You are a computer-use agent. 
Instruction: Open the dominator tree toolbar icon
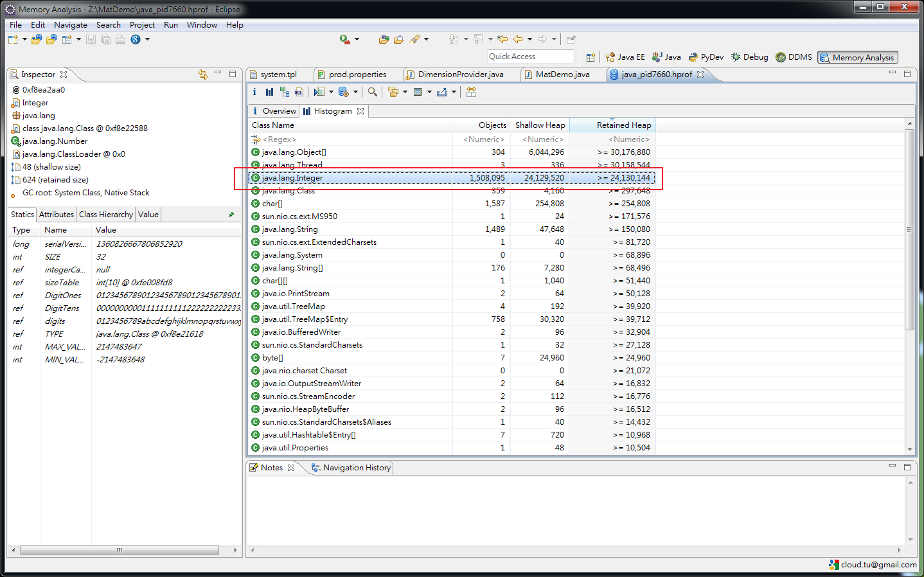[x=284, y=92]
